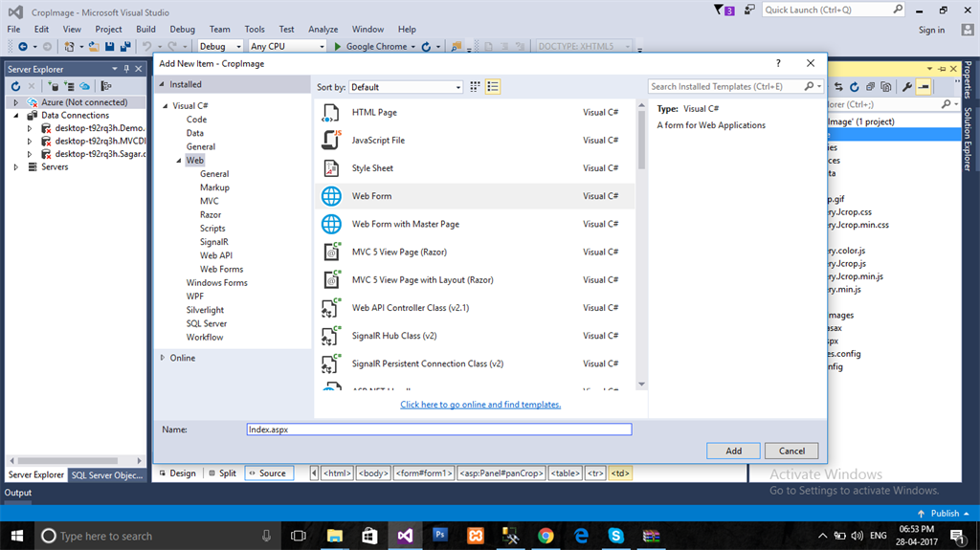Select the Style Sheet template icon
Screen dimensions: 980x550
click(331, 168)
